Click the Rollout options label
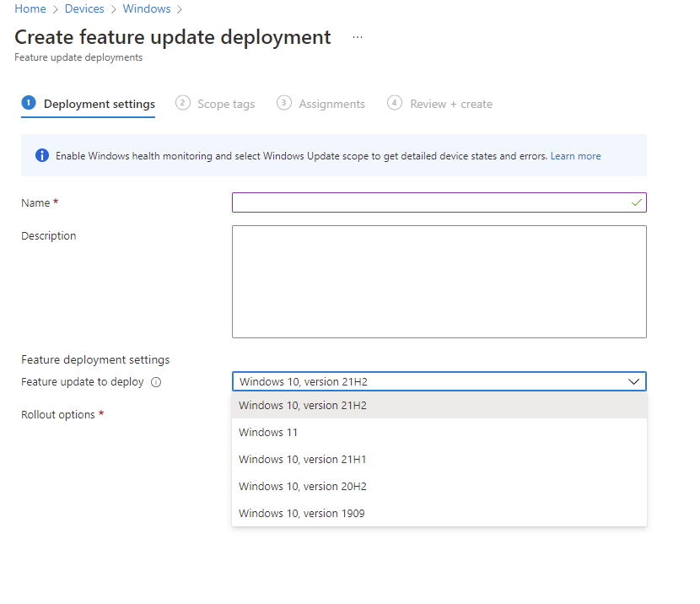This screenshot has width=700, height=604. click(x=58, y=415)
